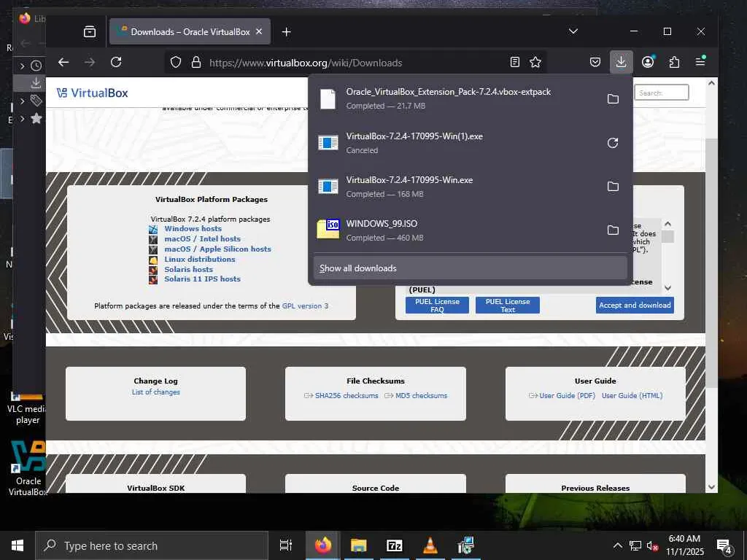Open macOS / Apple Silicon hosts link
The image size is (747, 560).
coord(217,249)
